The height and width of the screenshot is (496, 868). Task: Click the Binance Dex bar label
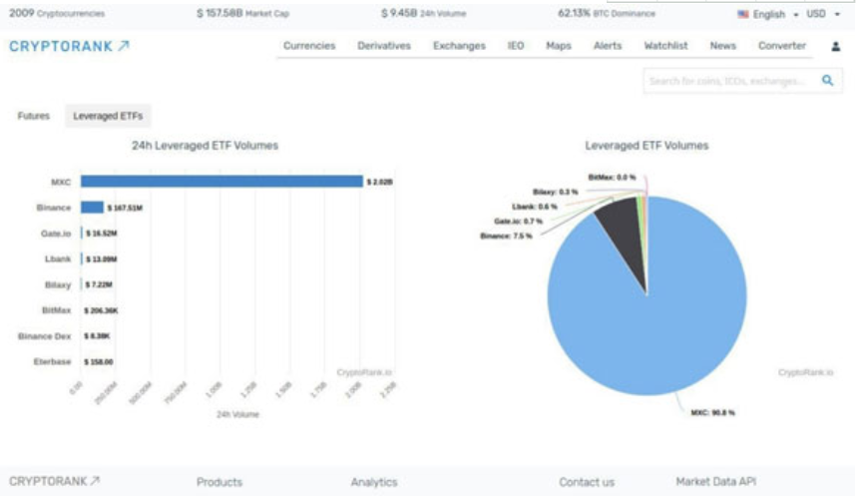click(44, 336)
